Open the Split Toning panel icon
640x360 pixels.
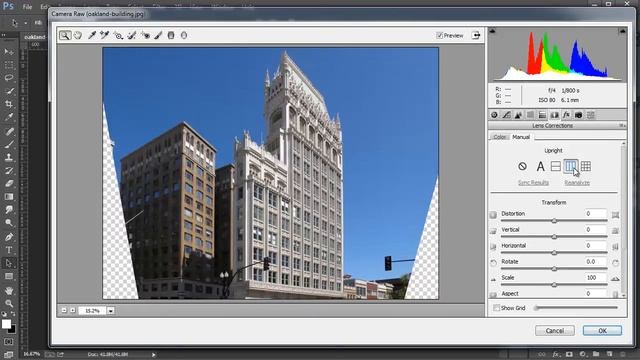(542, 115)
